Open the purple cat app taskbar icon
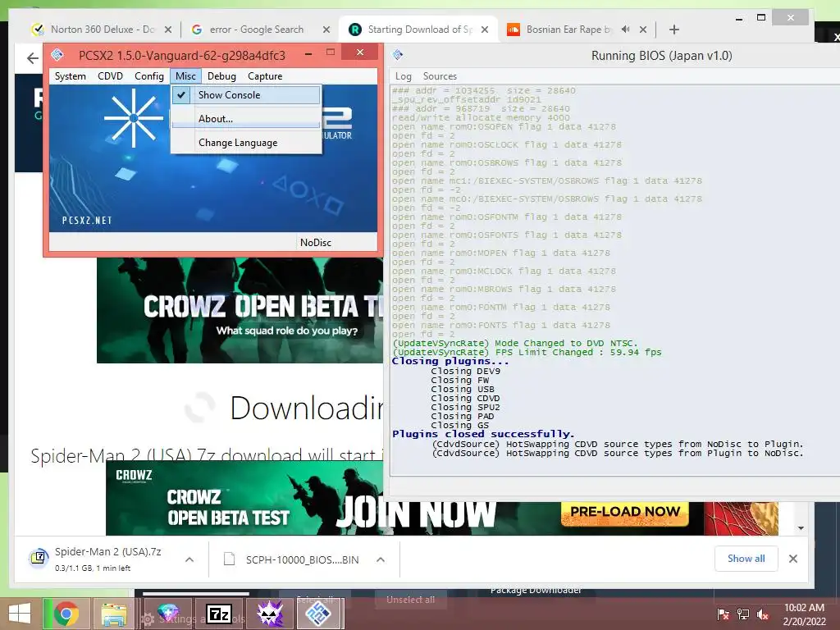840x630 pixels. point(270,614)
